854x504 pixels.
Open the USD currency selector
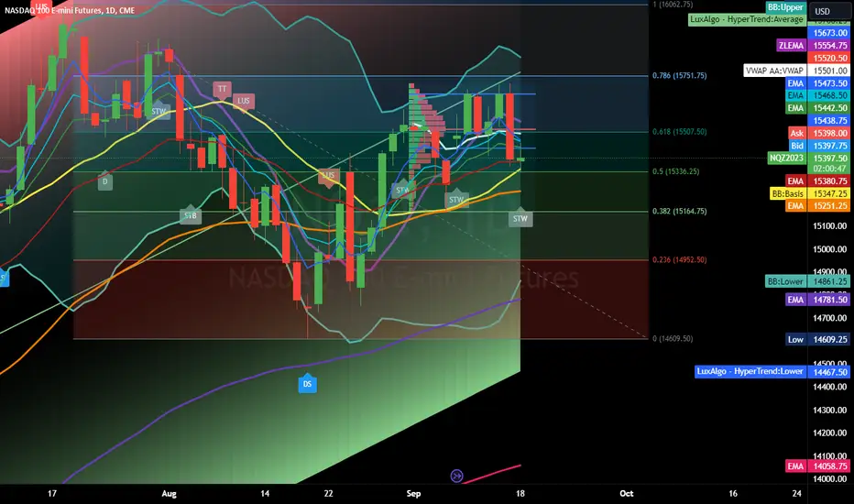tap(829, 11)
